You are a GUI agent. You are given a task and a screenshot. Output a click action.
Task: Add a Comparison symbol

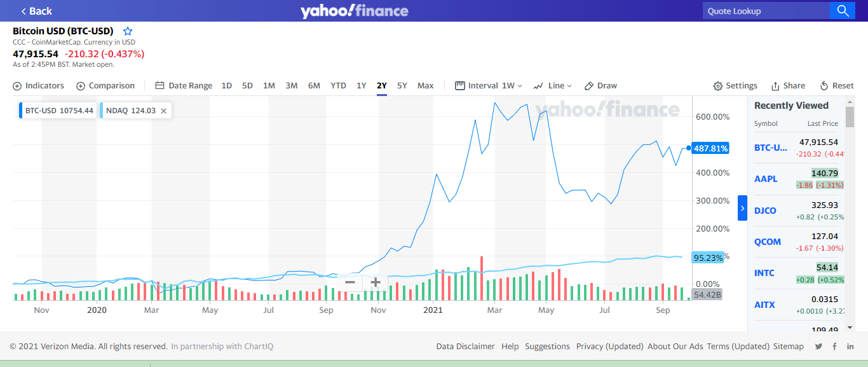coord(105,86)
